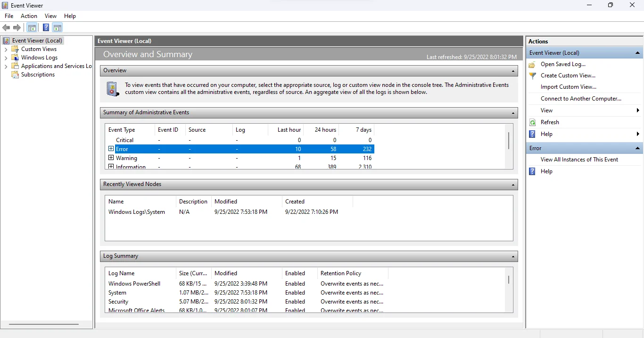Expand the Error event type row
This screenshot has height=338, width=644.
click(111, 149)
